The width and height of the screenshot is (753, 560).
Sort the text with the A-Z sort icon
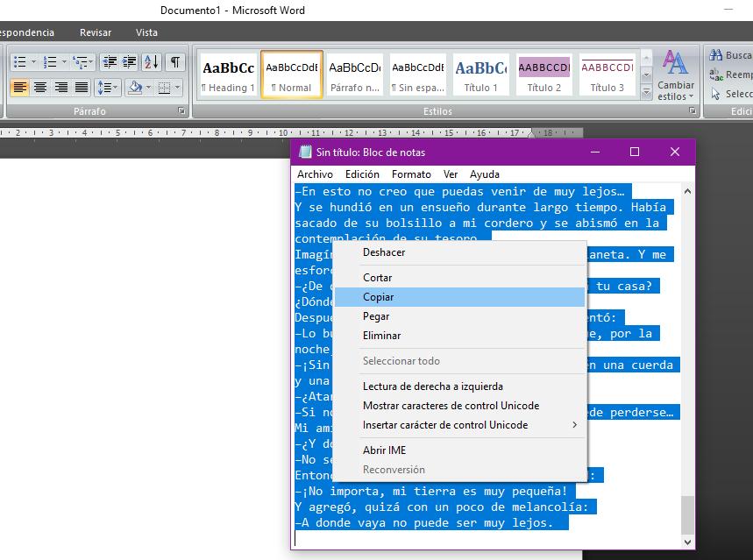[x=152, y=62]
